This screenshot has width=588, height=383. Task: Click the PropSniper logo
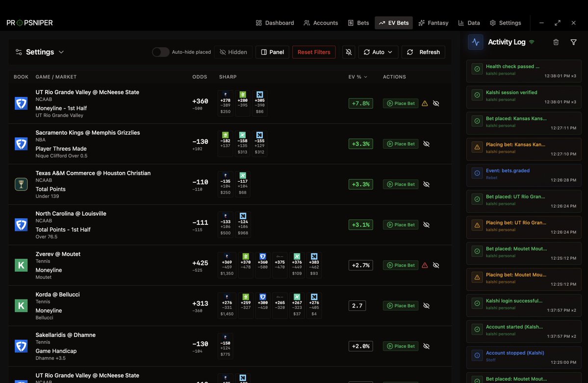29,23
